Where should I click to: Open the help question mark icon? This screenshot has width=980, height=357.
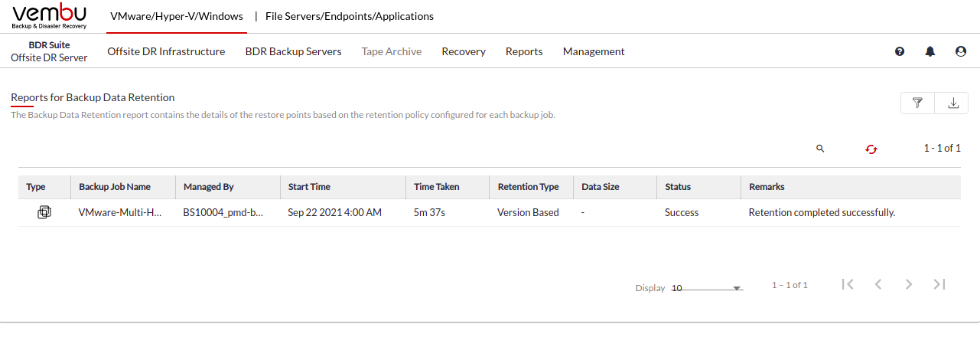point(900,51)
